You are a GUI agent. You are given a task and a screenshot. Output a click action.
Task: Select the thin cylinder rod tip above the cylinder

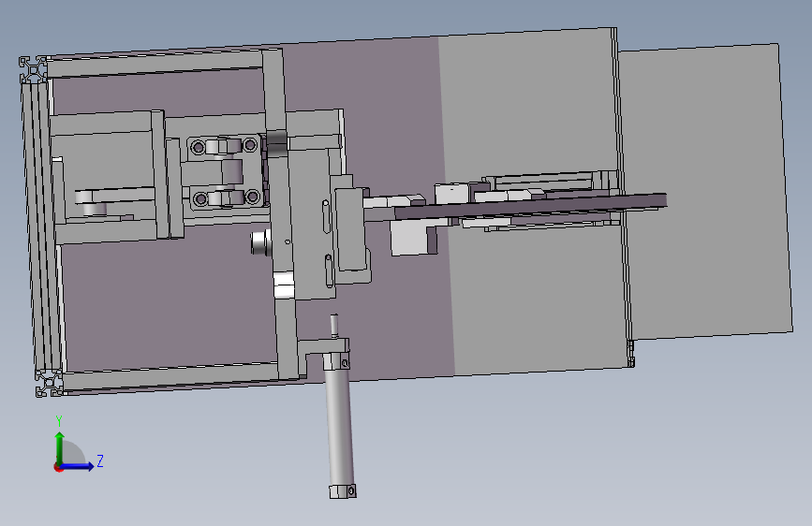(334, 326)
